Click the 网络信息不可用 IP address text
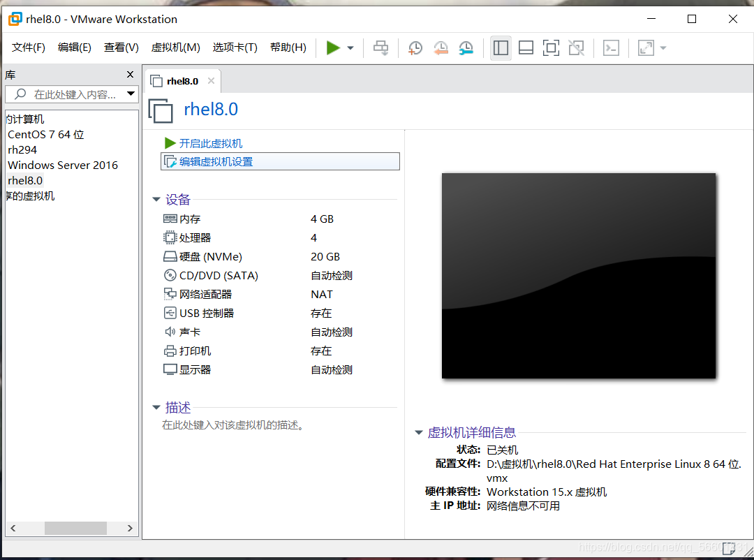 click(523, 506)
